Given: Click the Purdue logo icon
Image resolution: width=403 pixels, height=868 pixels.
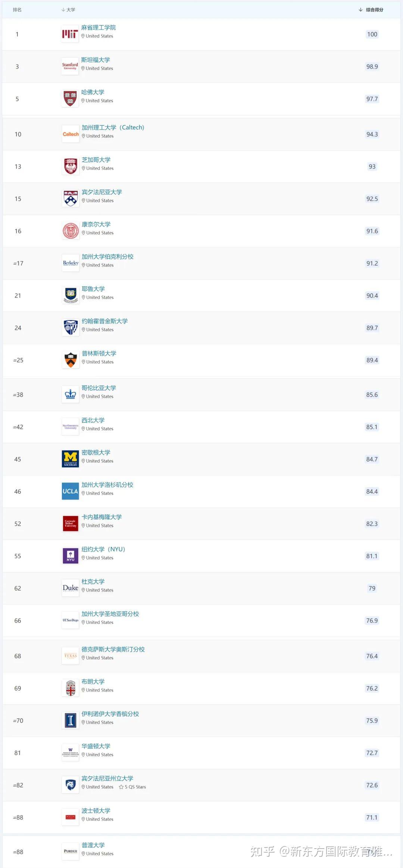Looking at the screenshot, I should pos(70,852).
